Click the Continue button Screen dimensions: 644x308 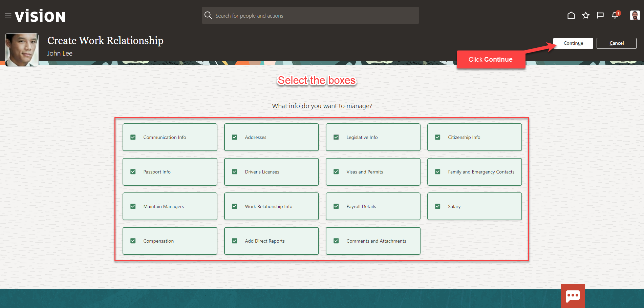pos(573,43)
